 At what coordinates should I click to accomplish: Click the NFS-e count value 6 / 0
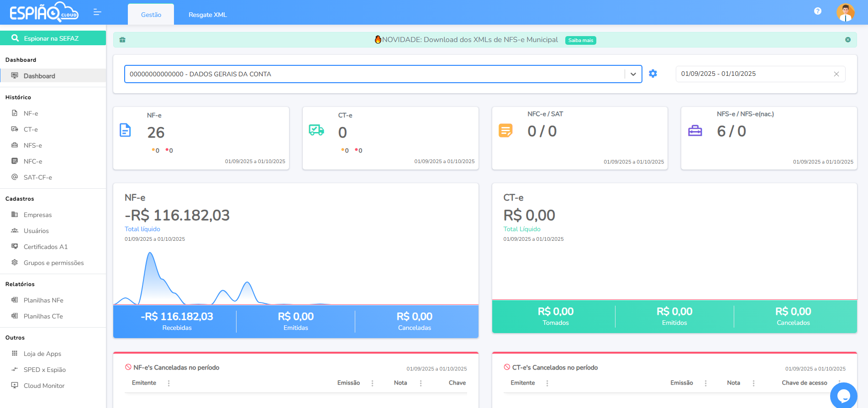pyautogui.click(x=731, y=131)
